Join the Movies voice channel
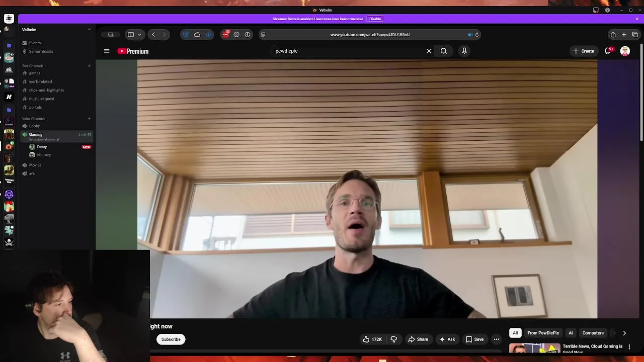Viewport: 644px width, 362px height. point(35,165)
